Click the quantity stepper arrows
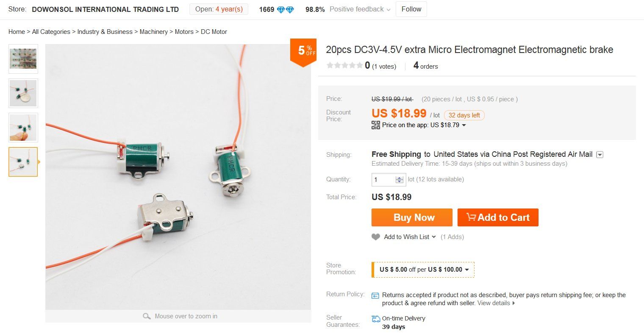644x334 pixels. coord(399,180)
